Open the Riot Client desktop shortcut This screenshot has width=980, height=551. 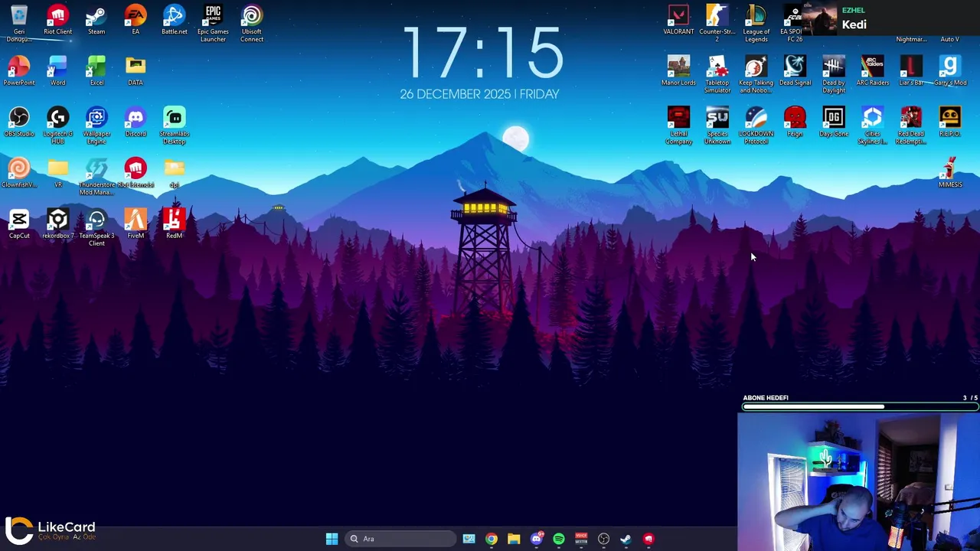pyautogui.click(x=57, y=20)
